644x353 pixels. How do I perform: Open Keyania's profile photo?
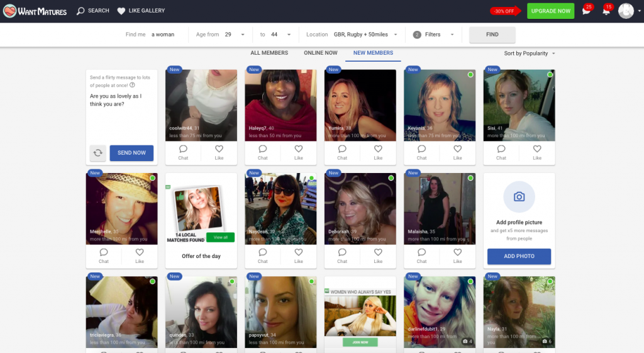[x=440, y=105]
